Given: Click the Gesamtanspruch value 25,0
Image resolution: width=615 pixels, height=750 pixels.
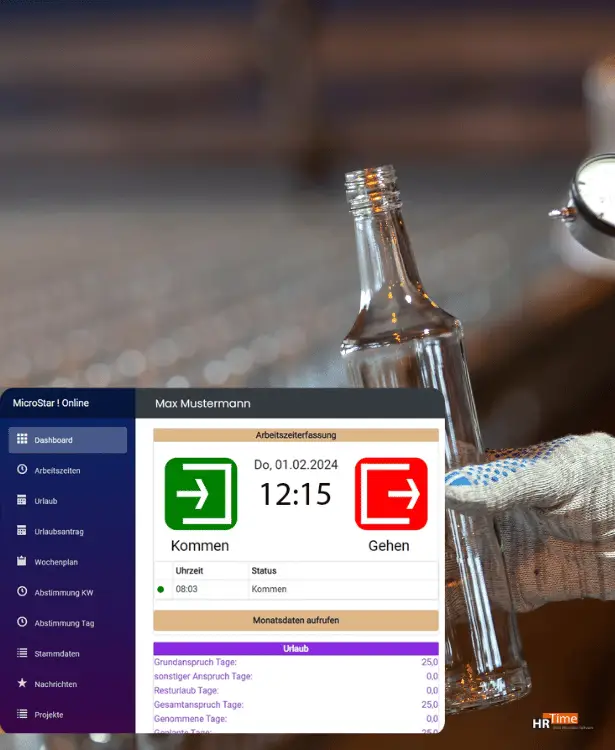Looking at the screenshot, I should point(429,705).
